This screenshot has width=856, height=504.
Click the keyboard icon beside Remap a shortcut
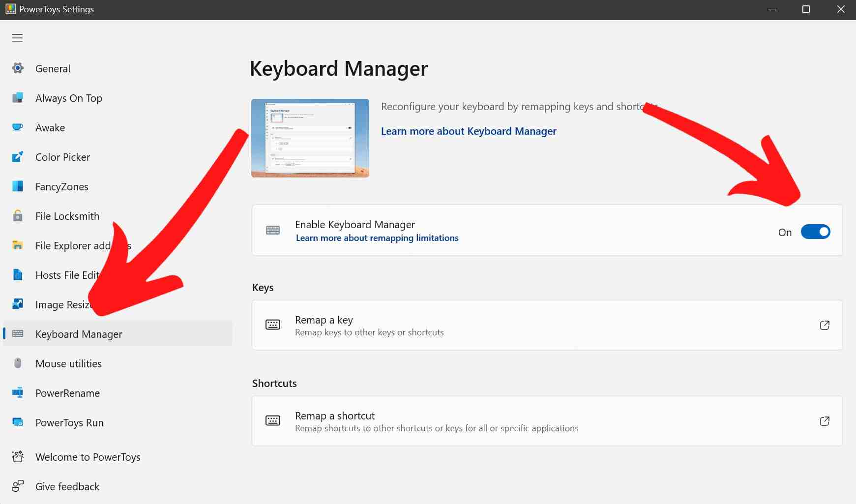(273, 420)
